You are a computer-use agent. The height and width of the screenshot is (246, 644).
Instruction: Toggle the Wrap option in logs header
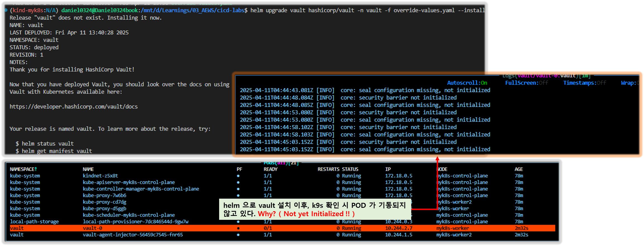click(630, 83)
